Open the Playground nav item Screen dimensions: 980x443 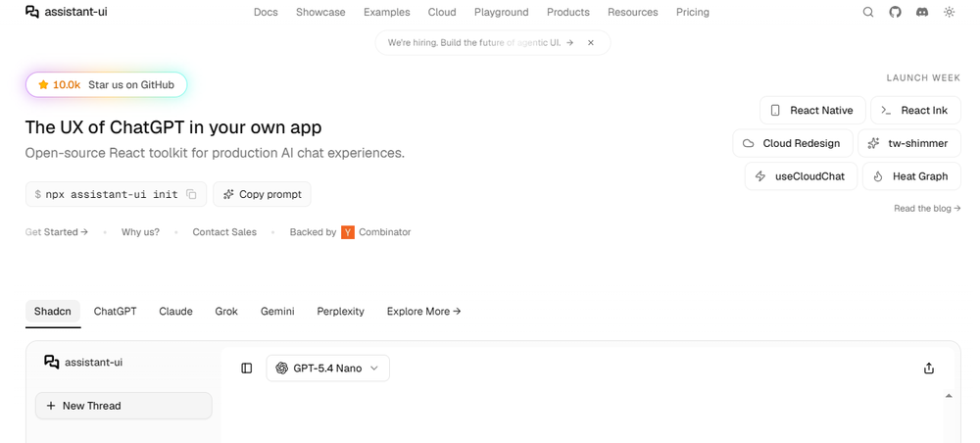coord(501,12)
